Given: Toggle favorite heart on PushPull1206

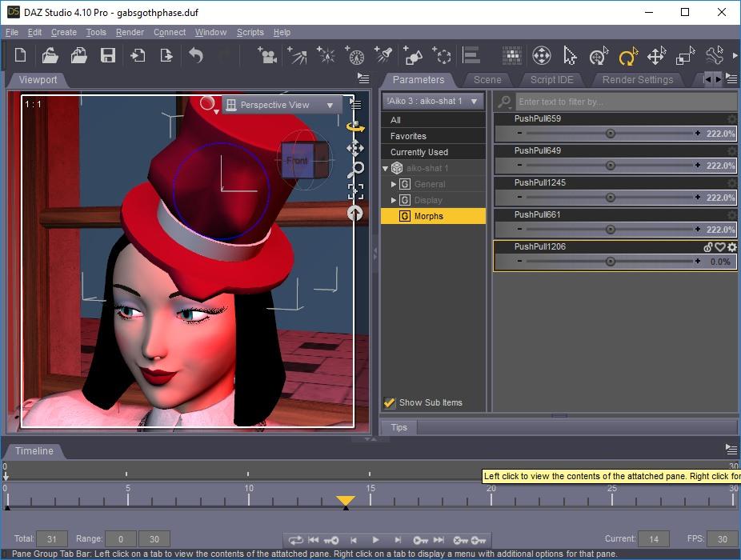Looking at the screenshot, I should [719, 247].
